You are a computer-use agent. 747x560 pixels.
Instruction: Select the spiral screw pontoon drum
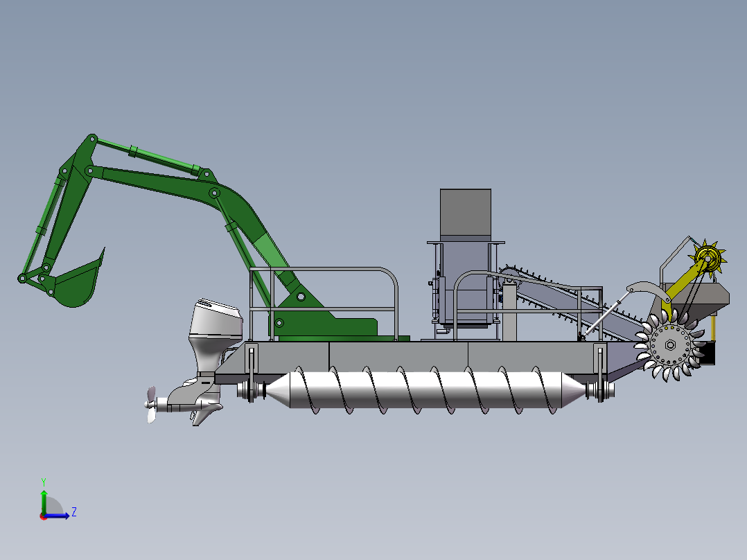point(425,390)
